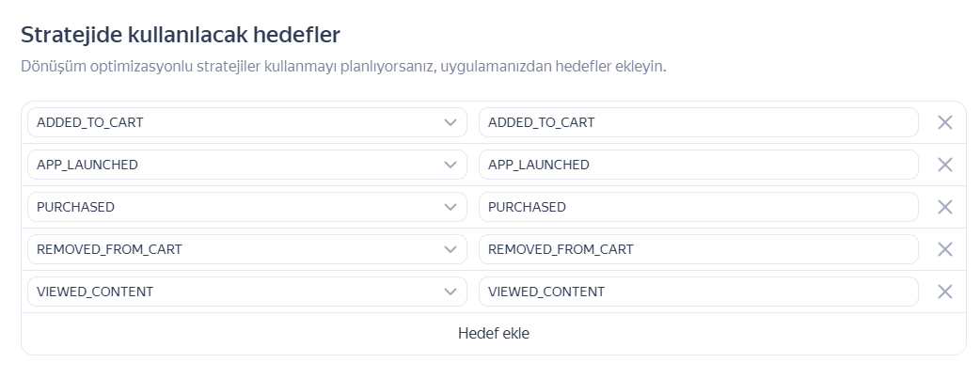
Task: Delete the REMOVED_FROM_CART goal row
Action: [945, 249]
